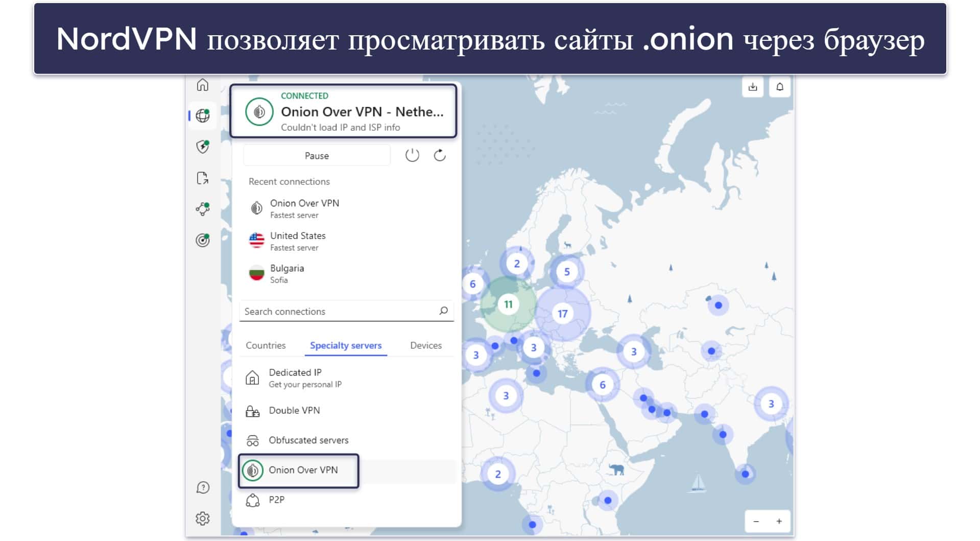
Task: Click the 2 server cluster in northern Europe
Action: [x=517, y=264]
